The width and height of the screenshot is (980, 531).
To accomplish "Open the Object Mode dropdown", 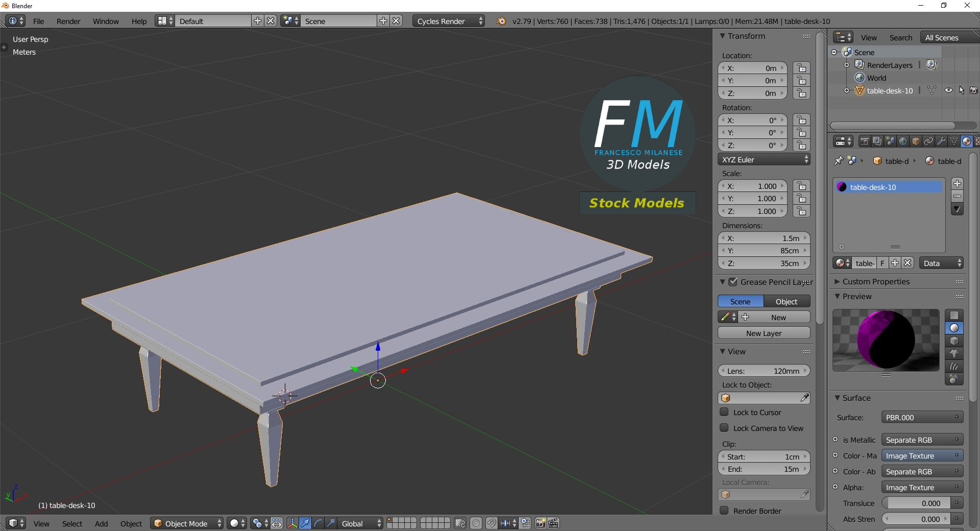I will click(x=186, y=523).
